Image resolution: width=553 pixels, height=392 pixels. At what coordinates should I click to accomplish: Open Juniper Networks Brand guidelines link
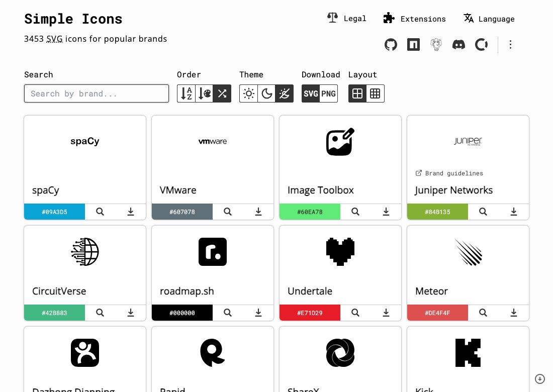(x=449, y=173)
